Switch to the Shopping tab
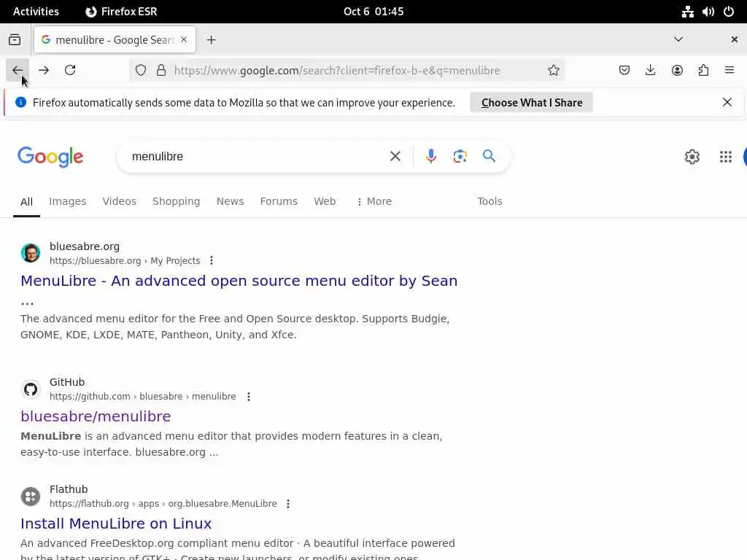This screenshot has width=747, height=560. coord(177,201)
